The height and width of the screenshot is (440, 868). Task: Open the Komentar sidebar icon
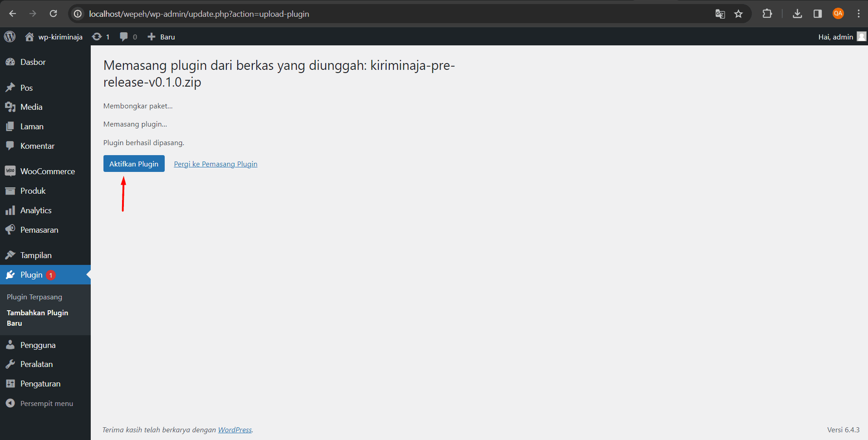(x=10, y=146)
